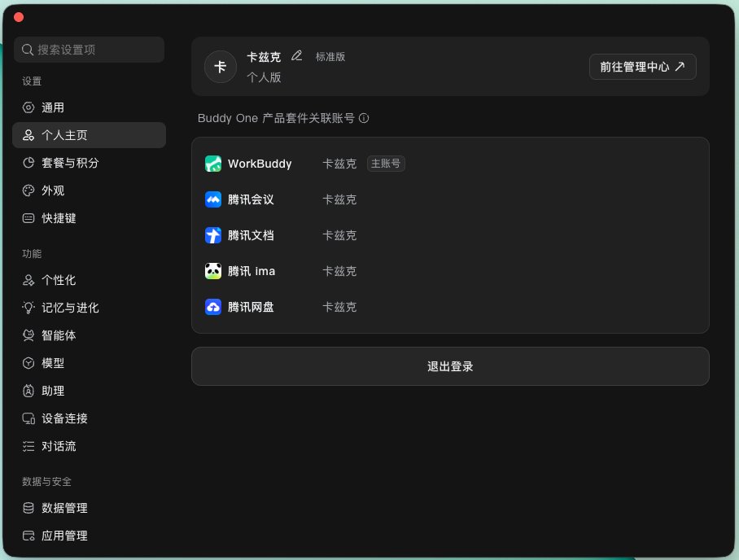Image resolution: width=739 pixels, height=560 pixels.
Task: Click the 腾讯文档 product name
Action: [251, 235]
